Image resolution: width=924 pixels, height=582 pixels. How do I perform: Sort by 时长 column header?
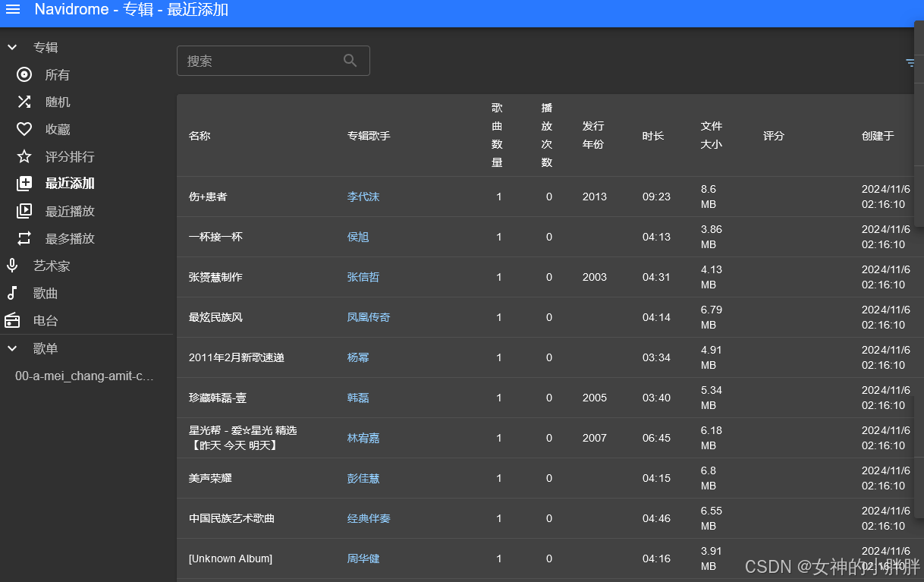653,136
